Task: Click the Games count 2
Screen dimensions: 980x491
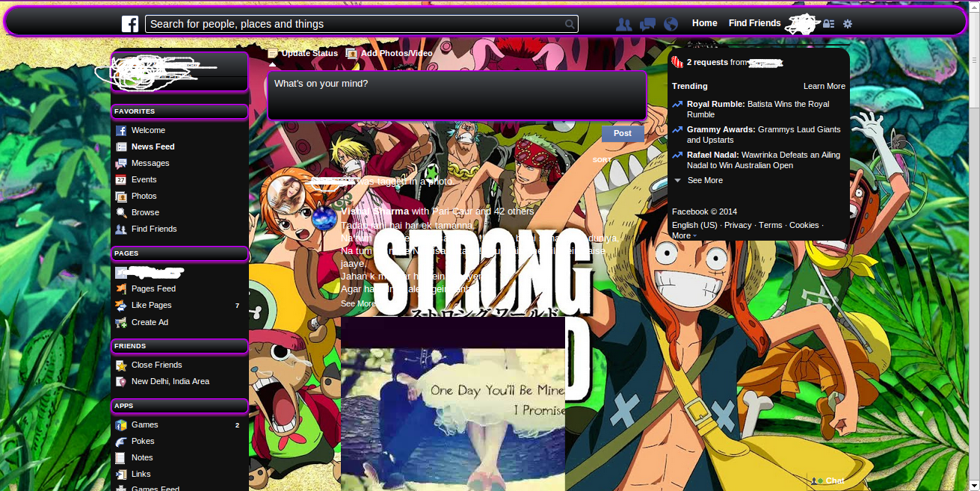Action: (x=237, y=424)
